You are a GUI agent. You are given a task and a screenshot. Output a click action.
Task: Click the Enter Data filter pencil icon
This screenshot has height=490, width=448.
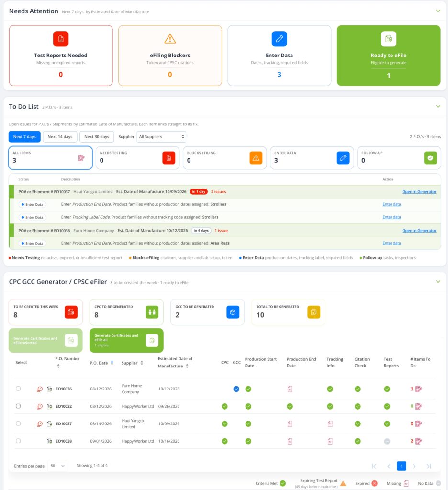click(x=343, y=158)
